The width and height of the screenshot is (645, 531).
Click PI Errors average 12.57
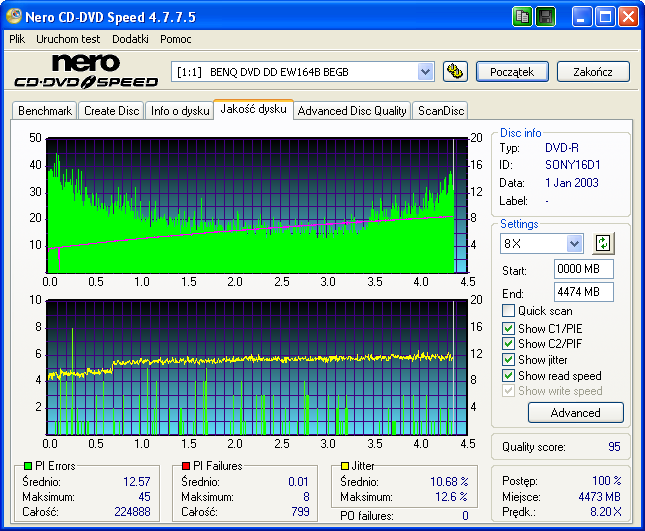[x=137, y=481]
